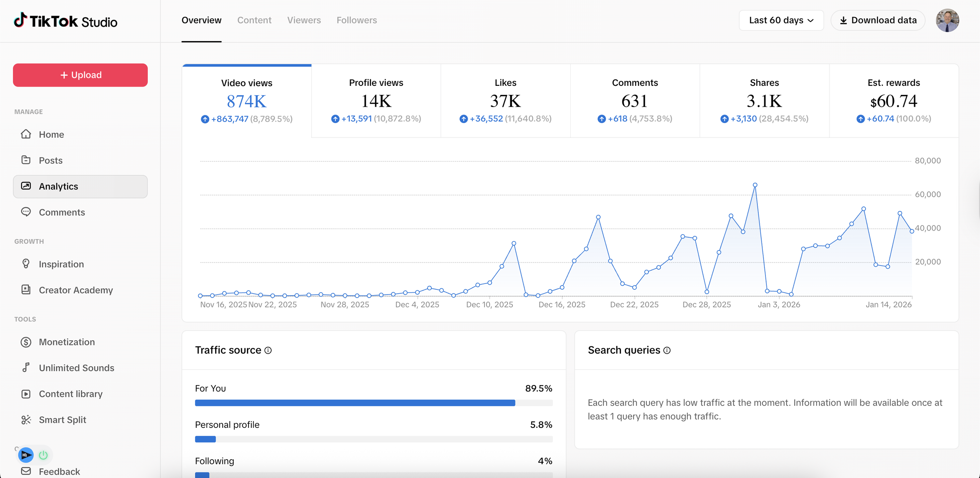Open the Inspiration page
980x478 pixels.
coord(61,264)
